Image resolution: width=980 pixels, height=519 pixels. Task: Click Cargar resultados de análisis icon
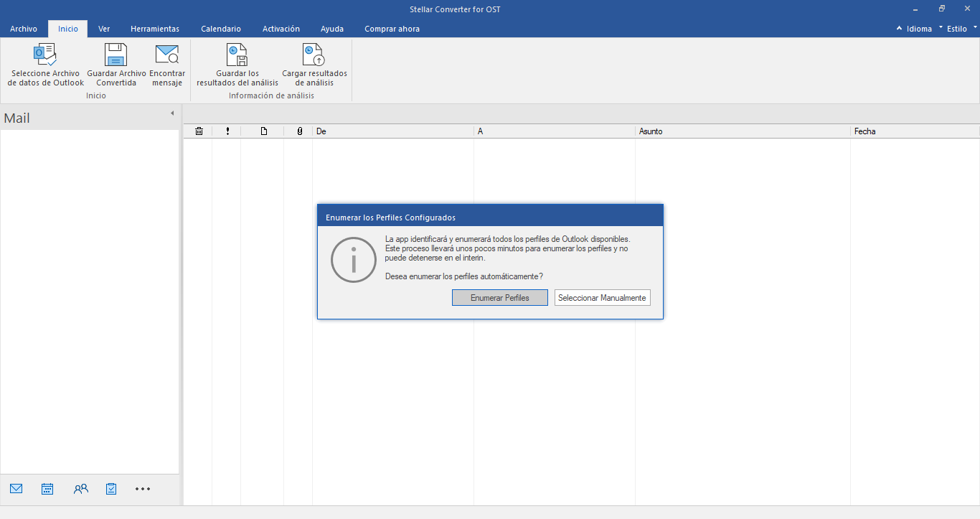click(x=314, y=56)
